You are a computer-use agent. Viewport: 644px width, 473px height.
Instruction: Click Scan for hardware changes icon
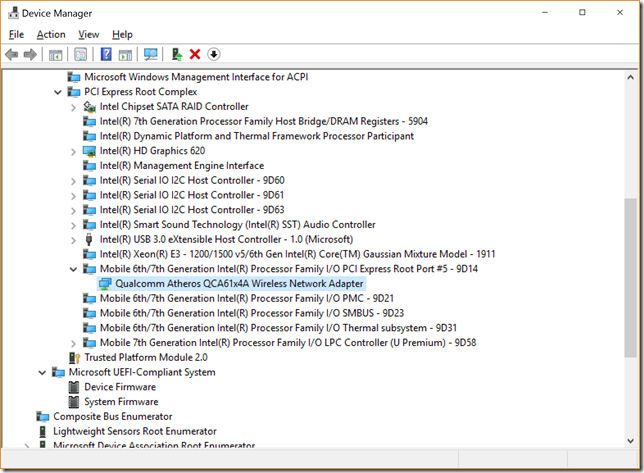151,54
